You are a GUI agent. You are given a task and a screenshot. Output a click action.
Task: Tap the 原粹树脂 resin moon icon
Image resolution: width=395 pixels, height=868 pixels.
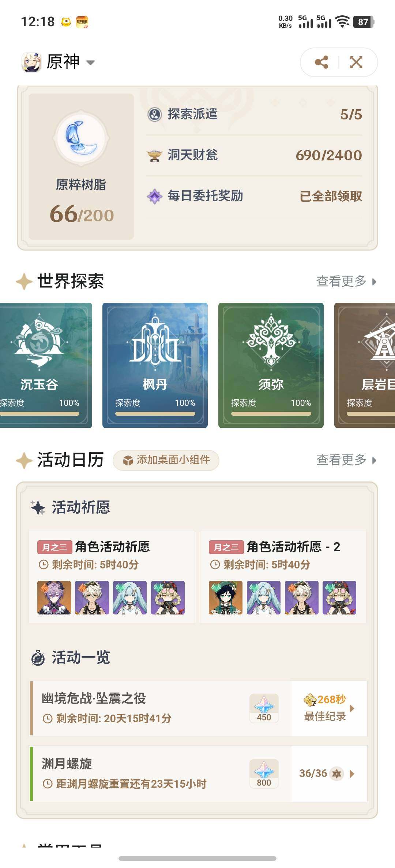tap(81, 138)
